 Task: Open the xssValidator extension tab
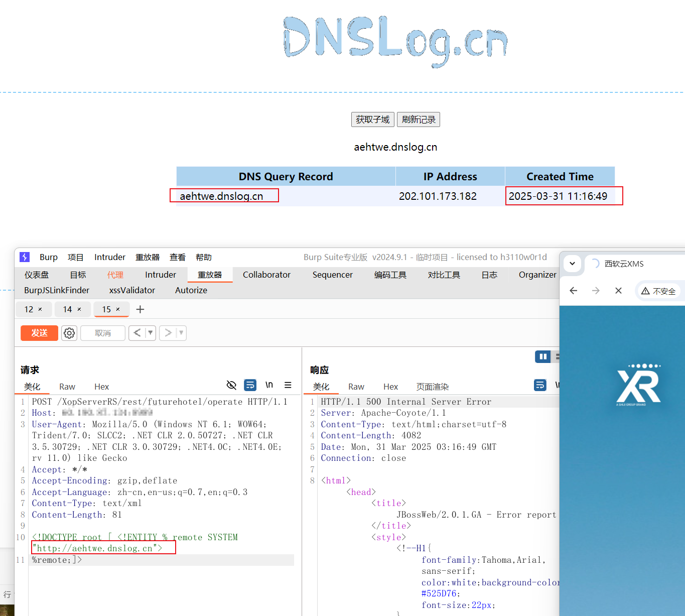pos(132,290)
